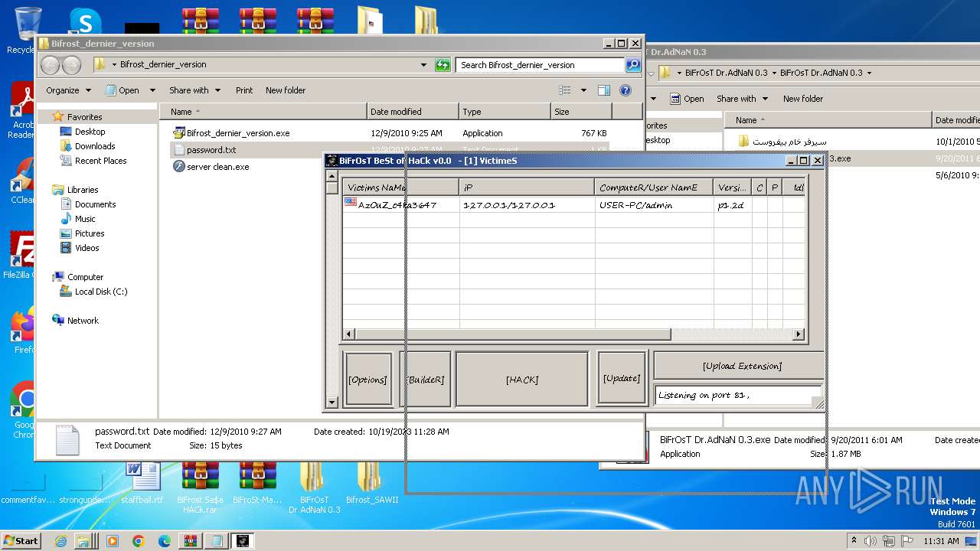Sort by the Type column header

(x=504, y=112)
